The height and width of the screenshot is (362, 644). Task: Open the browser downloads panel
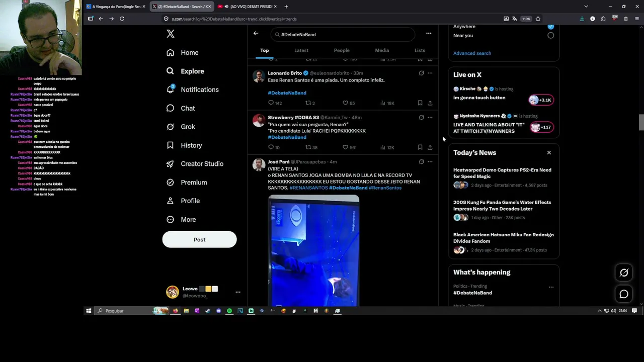[x=582, y=19]
